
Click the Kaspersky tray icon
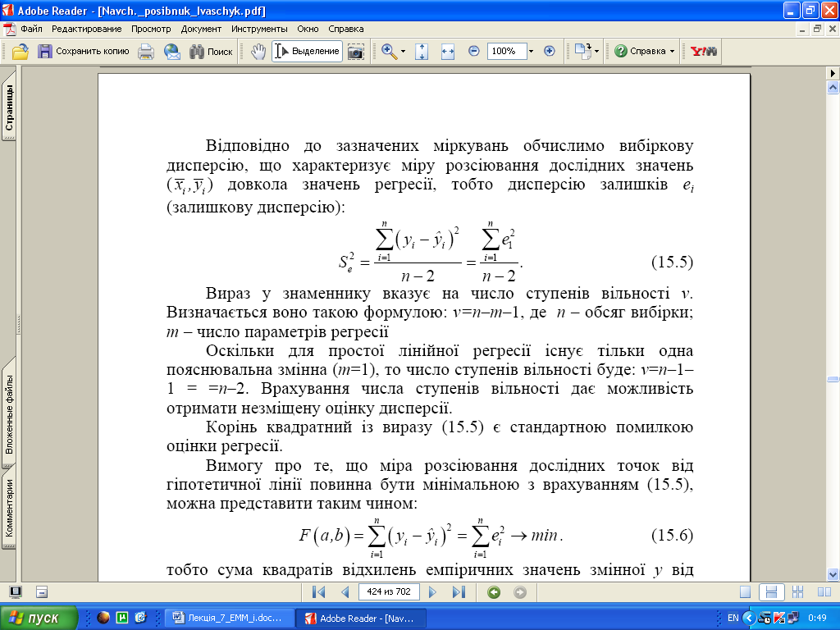779,619
